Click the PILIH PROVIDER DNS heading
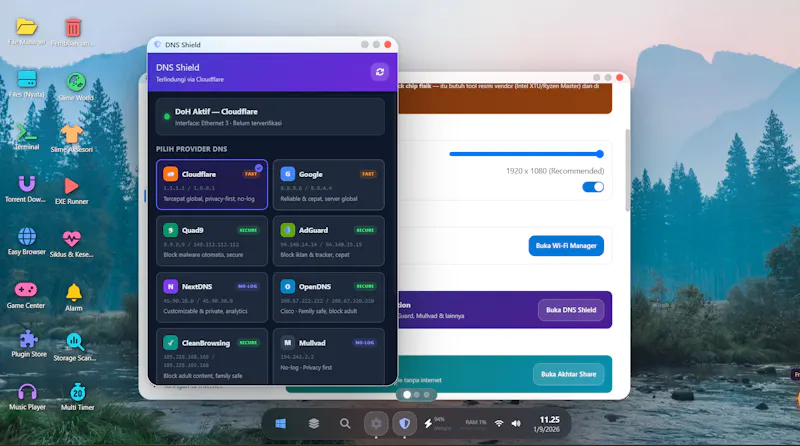Viewport: 800px width, 446px height. tap(191, 149)
